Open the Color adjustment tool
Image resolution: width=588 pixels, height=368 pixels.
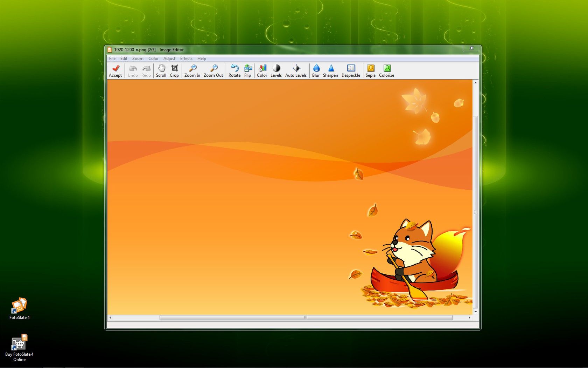point(262,70)
